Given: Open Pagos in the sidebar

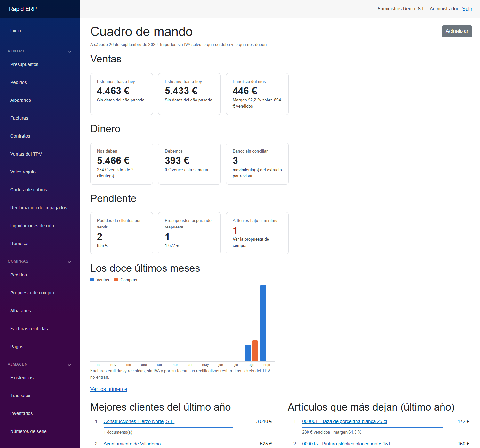Looking at the screenshot, I should click(17, 347).
